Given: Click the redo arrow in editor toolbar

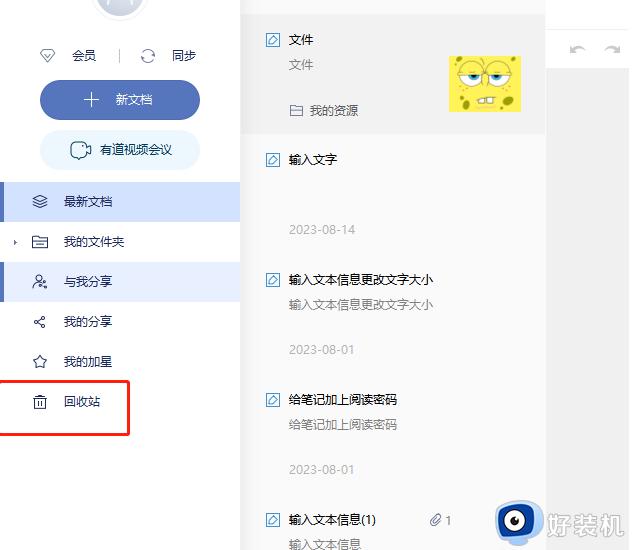Looking at the screenshot, I should tap(612, 50).
